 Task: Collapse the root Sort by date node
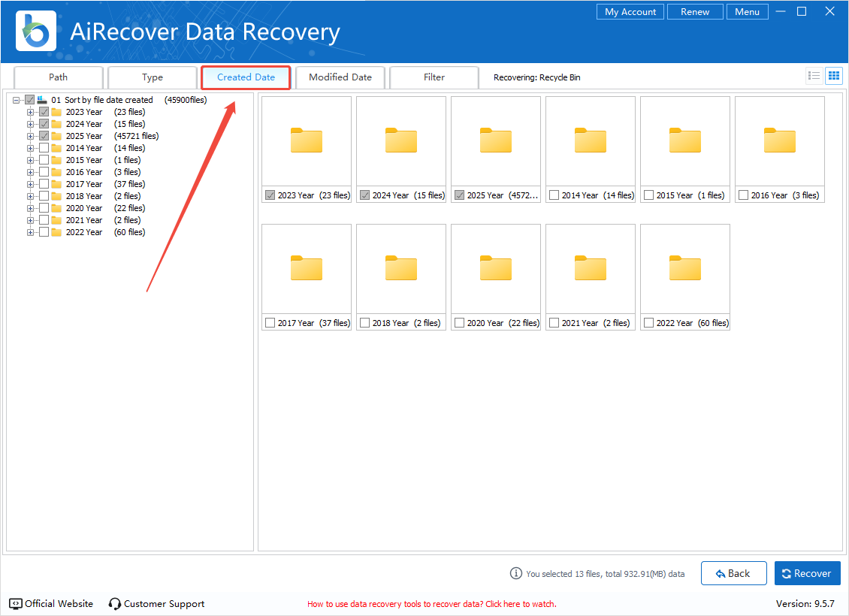point(17,100)
